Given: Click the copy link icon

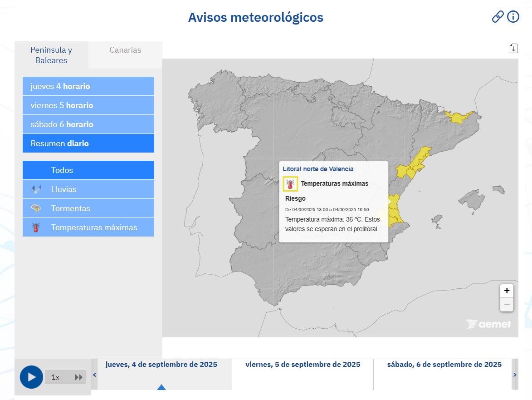Looking at the screenshot, I should click(498, 17).
